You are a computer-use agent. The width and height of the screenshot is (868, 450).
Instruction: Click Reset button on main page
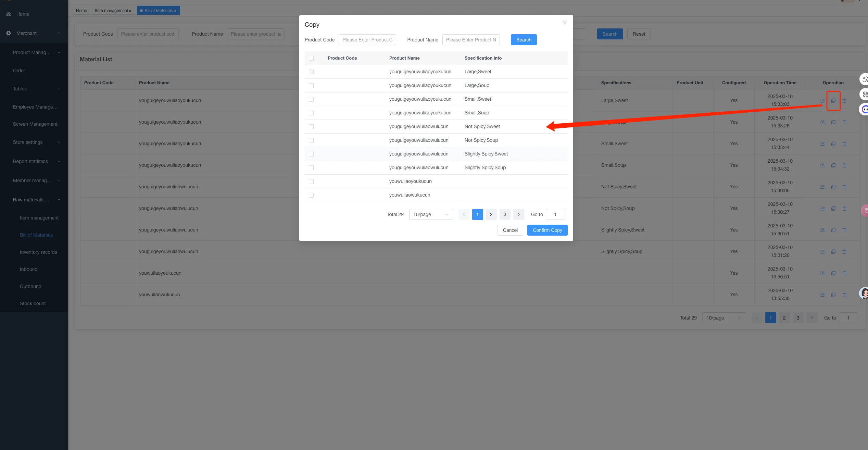click(639, 34)
